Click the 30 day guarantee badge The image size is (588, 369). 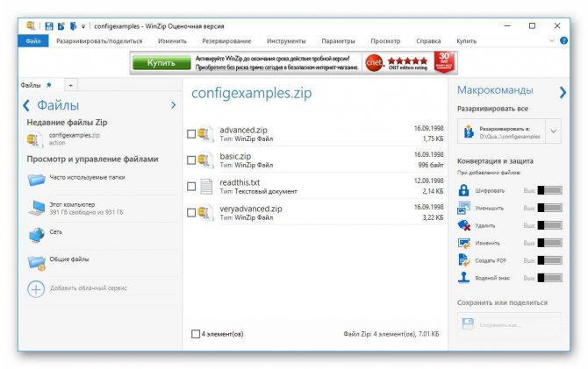[x=444, y=62]
